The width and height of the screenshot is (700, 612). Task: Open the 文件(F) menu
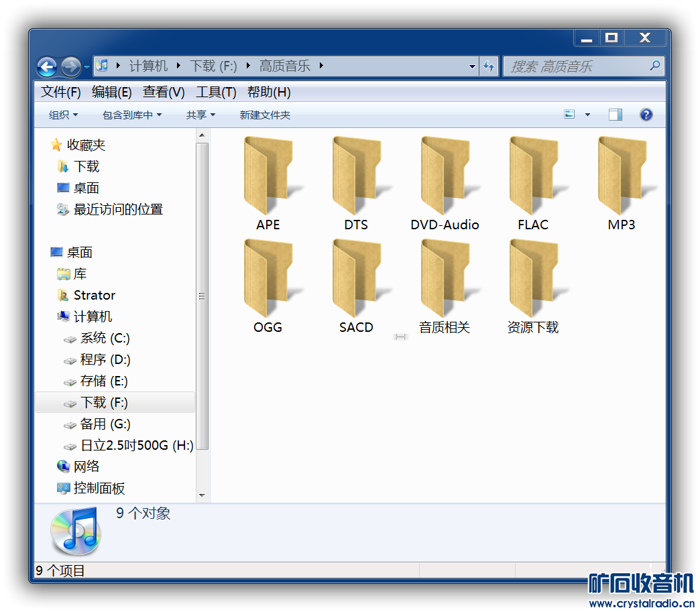point(60,93)
